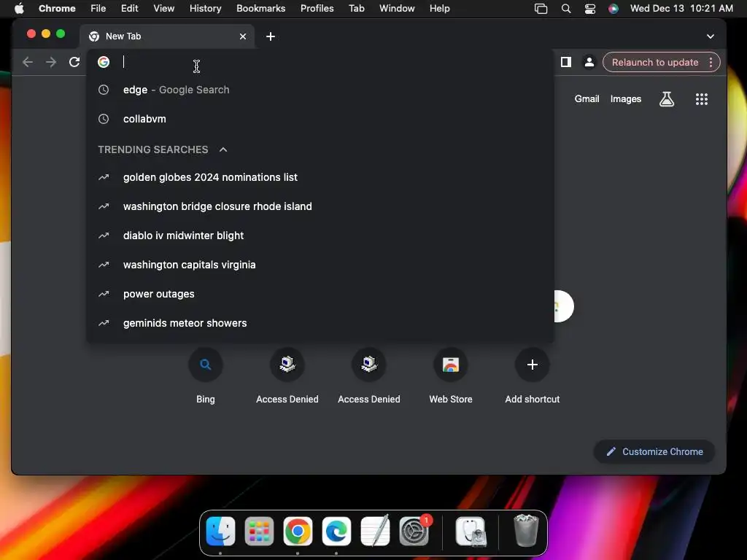Open the File menu
This screenshot has width=747, height=560.
pyautogui.click(x=98, y=8)
